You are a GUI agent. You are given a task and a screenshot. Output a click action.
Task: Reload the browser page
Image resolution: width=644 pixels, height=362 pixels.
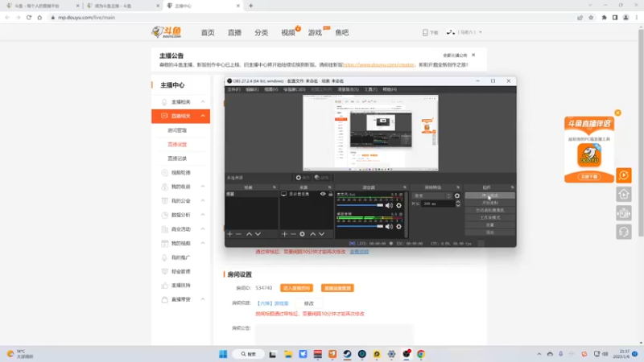point(29,18)
